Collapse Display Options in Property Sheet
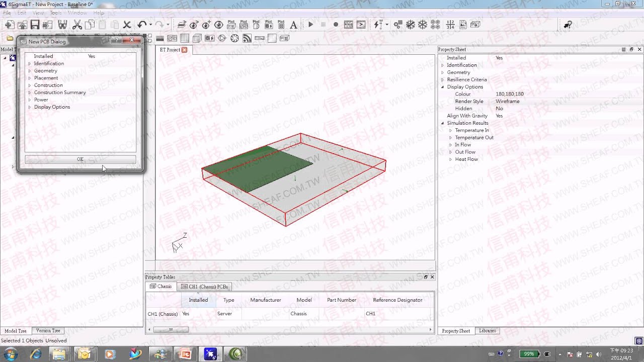 coord(443,87)
